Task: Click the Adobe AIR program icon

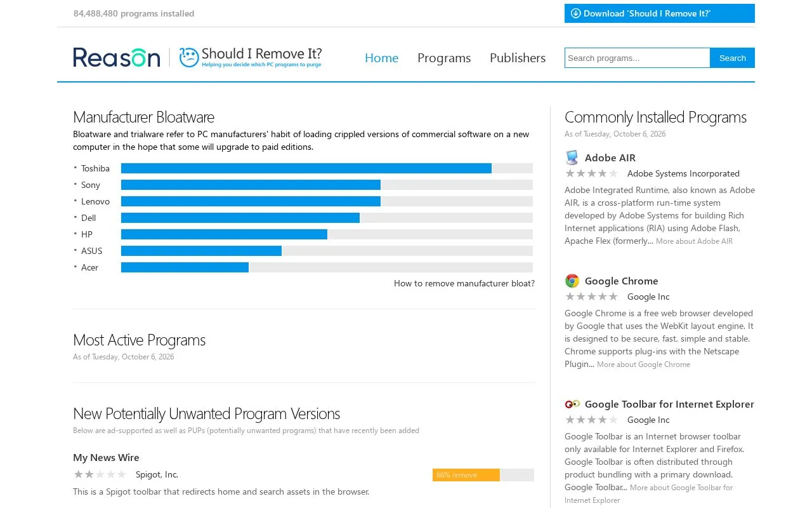Action: point(572,157)
